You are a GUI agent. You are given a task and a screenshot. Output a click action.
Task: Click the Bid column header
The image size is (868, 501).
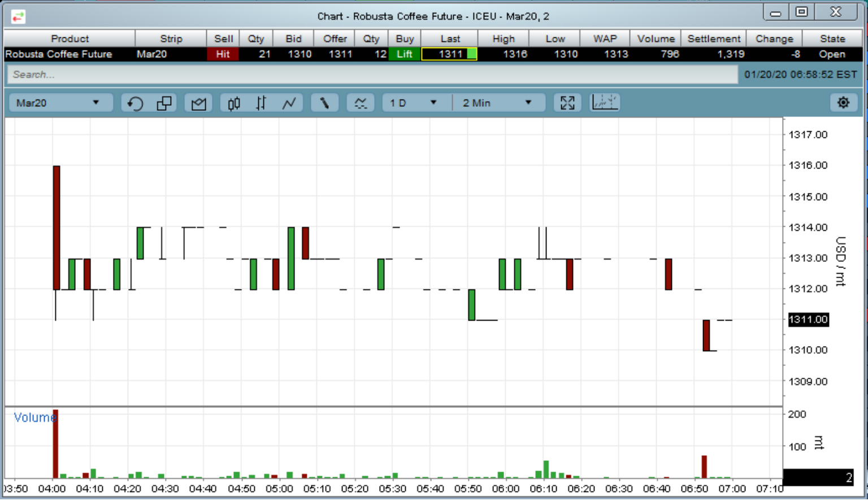tap(293, 38)
